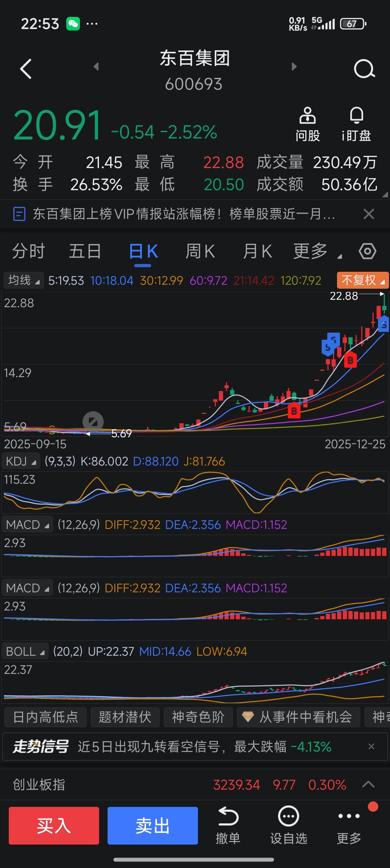Viewport: 390px width, 868px height.
Task: Tap the price change -0.54 -2.52%
Action: [x=164, y=132]
